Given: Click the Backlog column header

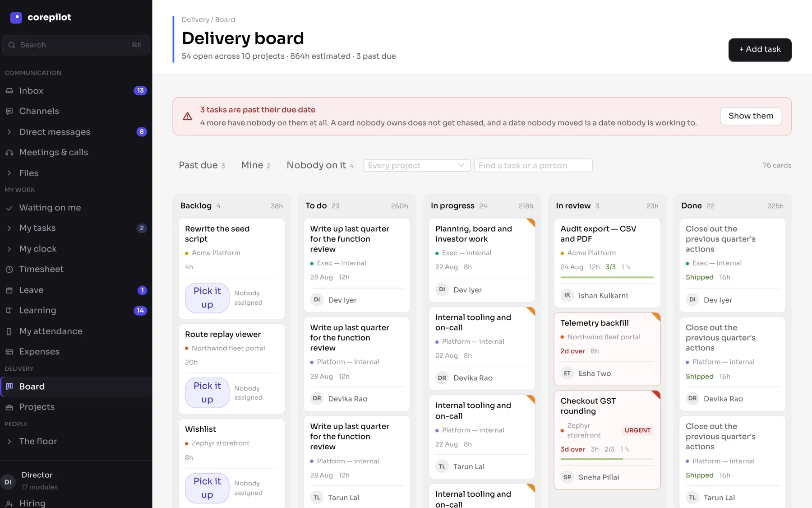Looking at the screenshot, I should (231, 206).
